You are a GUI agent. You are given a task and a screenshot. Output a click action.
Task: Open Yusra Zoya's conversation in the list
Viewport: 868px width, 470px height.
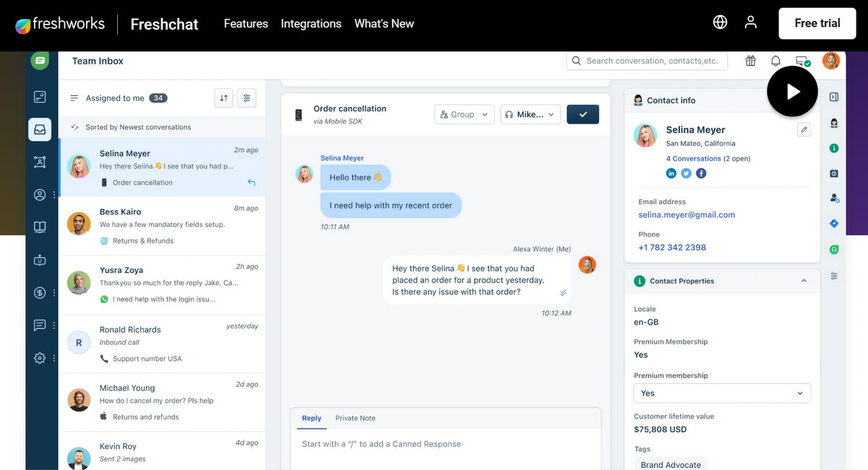click(x=162, y=285)
